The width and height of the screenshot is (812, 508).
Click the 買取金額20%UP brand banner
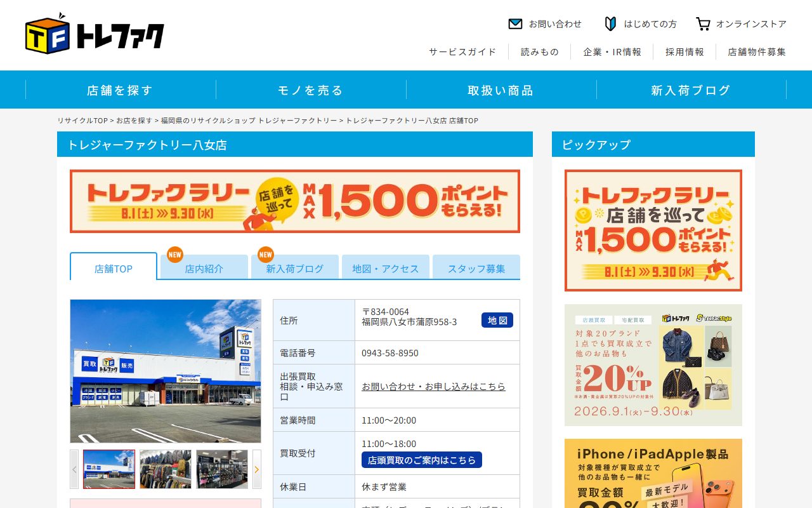tap(653, 365)
